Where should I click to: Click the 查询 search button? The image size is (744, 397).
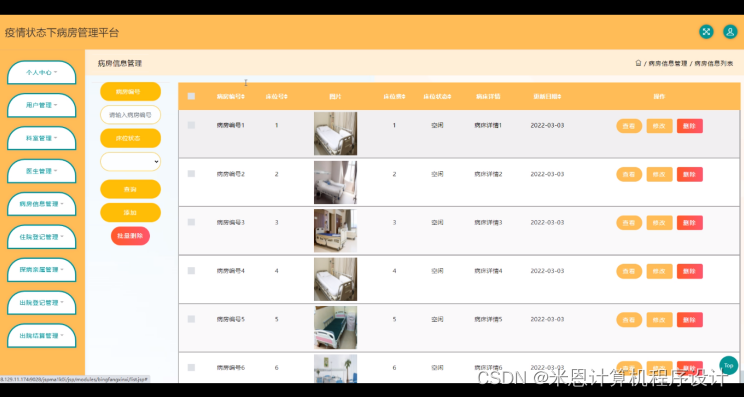tap(130, 189)
